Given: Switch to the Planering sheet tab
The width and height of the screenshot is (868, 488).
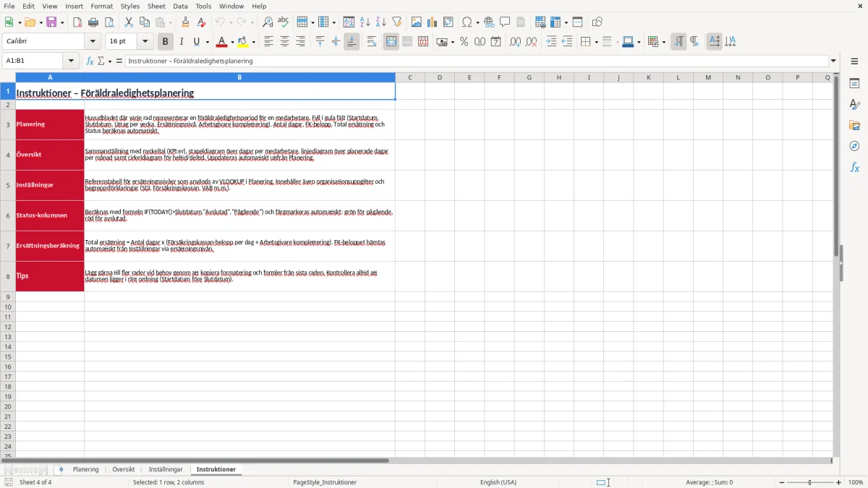Looking at the screenshot, I should (85, 470).
